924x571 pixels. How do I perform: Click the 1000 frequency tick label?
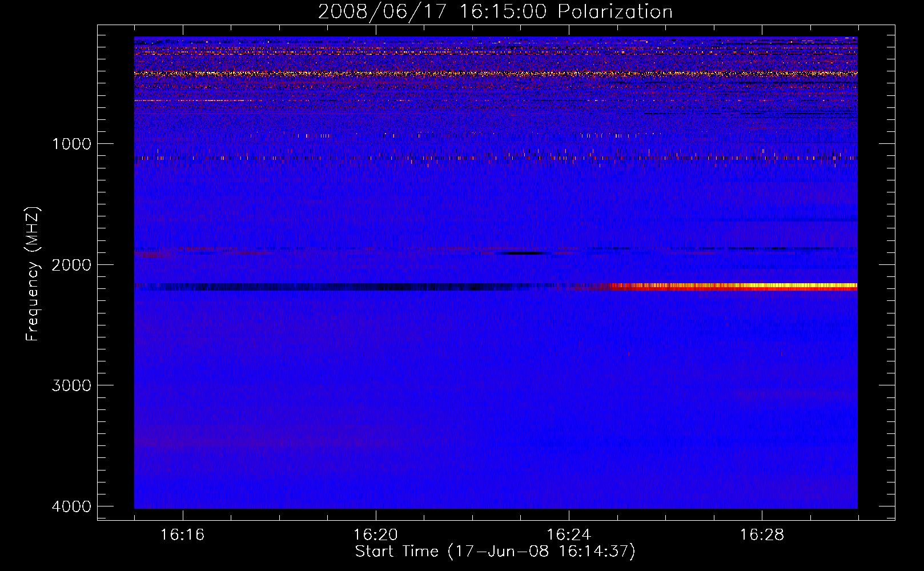tap(72, 144)
